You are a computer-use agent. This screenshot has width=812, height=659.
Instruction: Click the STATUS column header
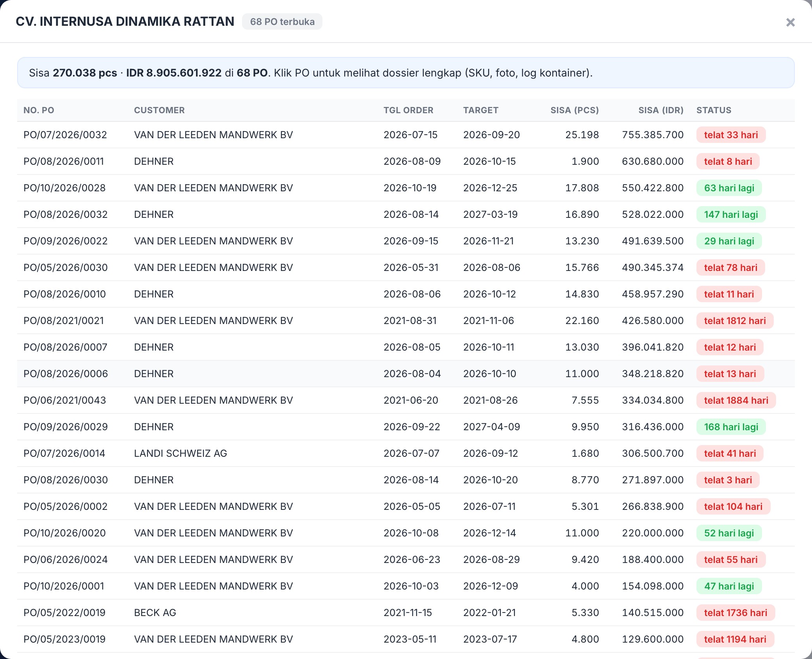pos(714,110)
